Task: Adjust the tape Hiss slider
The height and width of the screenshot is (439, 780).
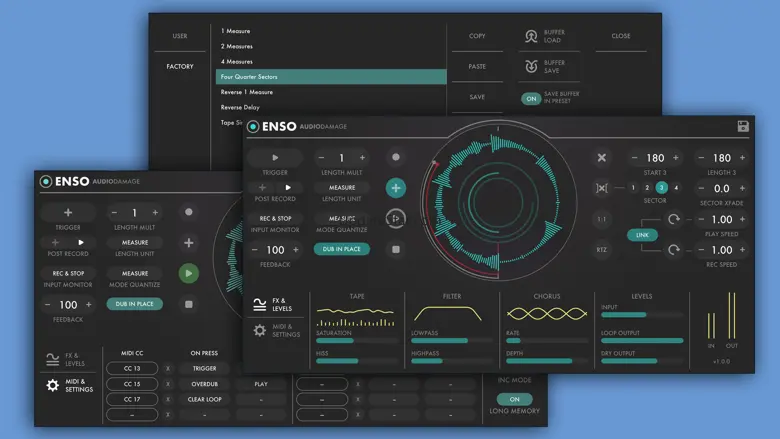Action: click(357, 361)
